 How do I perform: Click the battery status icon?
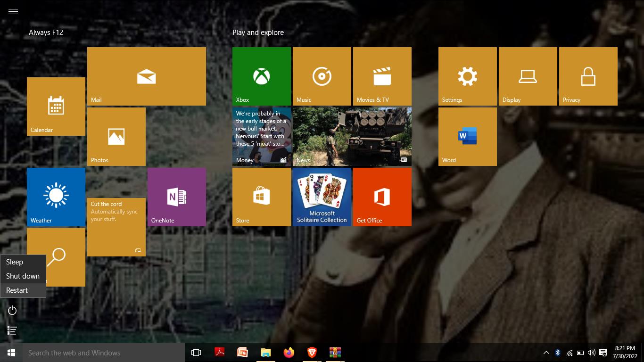(x=580, y=353)
